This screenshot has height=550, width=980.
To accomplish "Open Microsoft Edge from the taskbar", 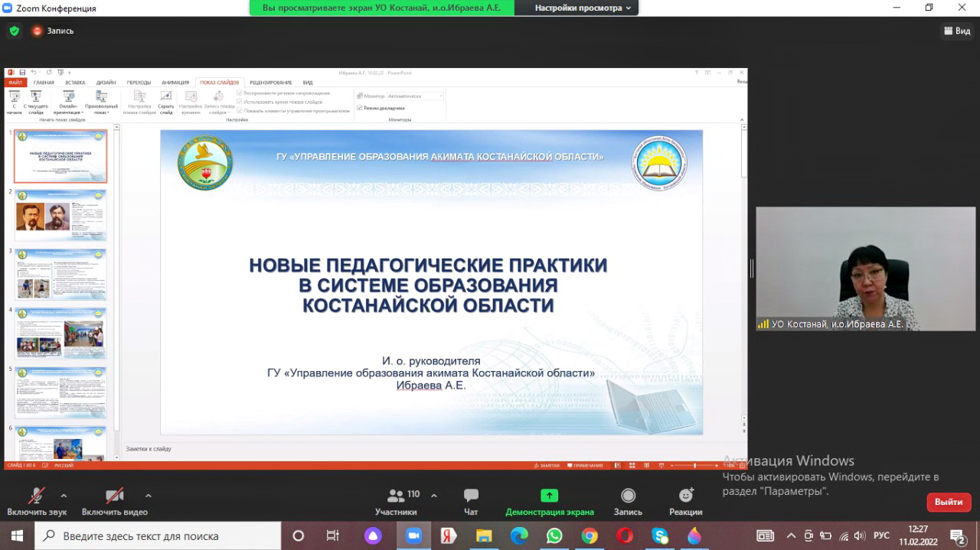I will point(519,535).
